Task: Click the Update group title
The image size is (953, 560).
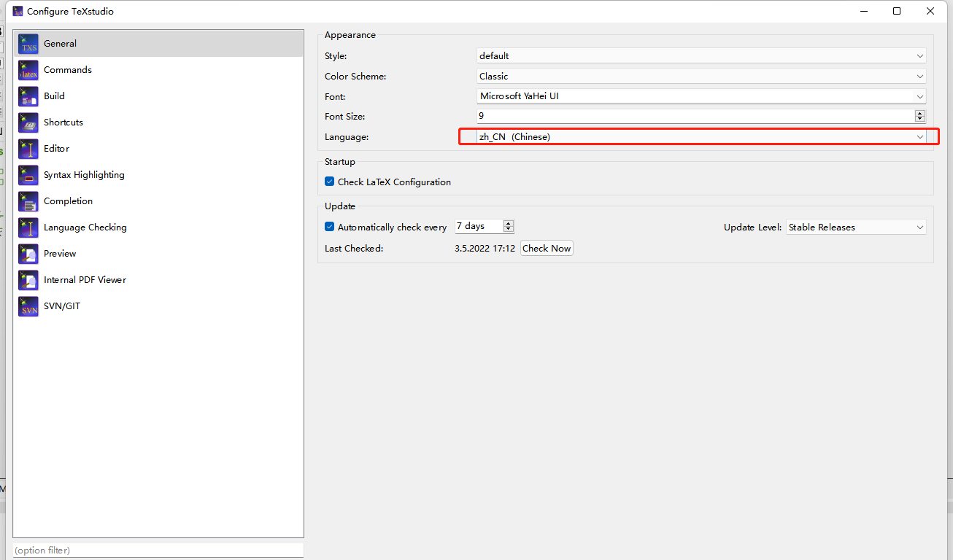Action: pos(340,206)
